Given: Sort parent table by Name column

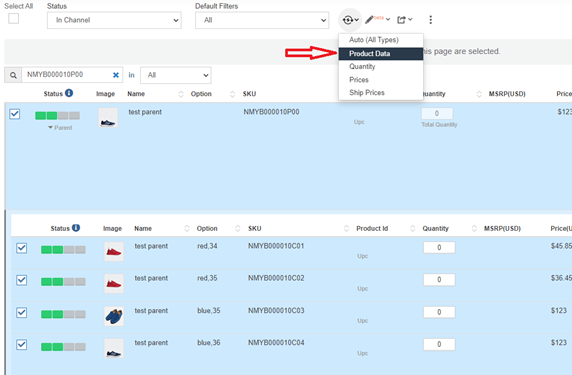Looking at the screenshot, I should [181, 94].
